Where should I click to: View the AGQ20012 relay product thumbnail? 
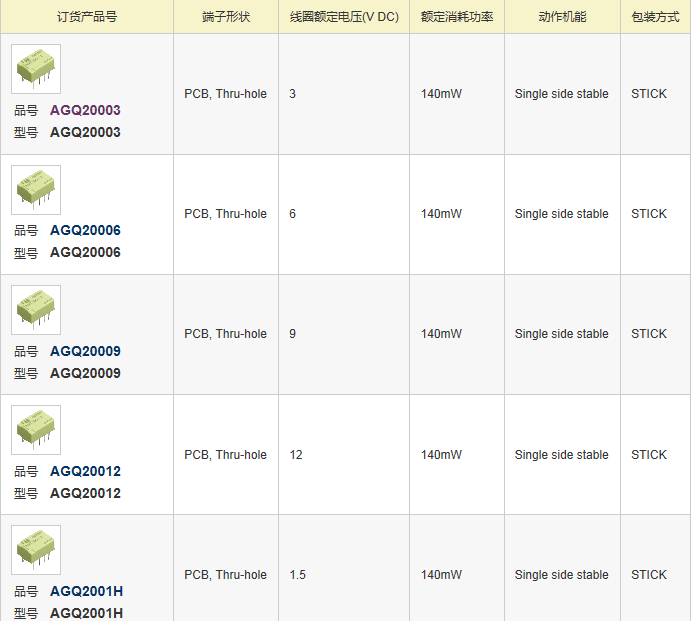coord(36,430)
